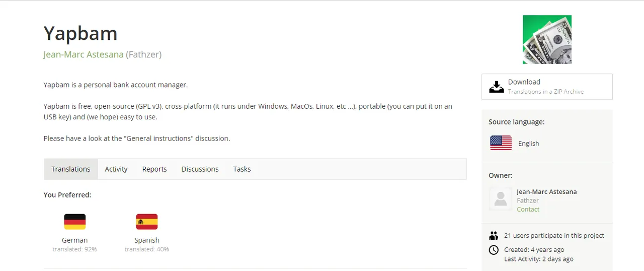Click the German flag icon
Image resolution: width=644 pixels, height=271 pixels.
point(74,222)
